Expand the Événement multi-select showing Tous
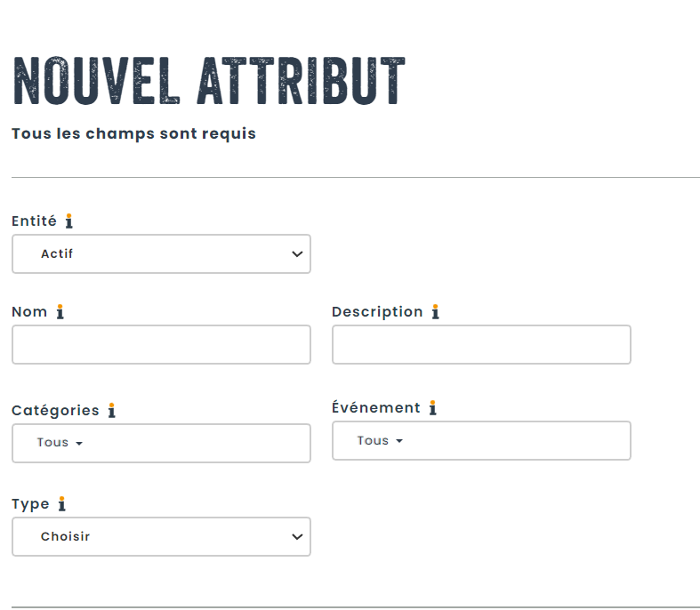 (480, 441)
